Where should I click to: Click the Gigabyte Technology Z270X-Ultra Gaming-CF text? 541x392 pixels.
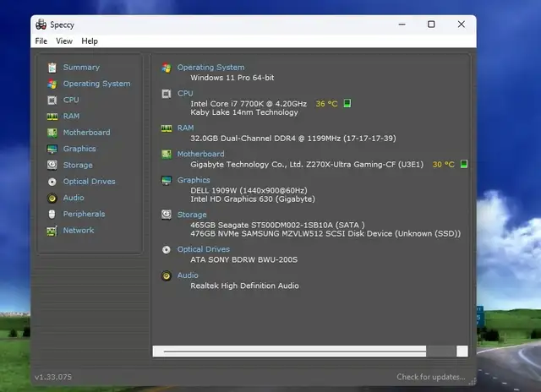(x=307, y=165)
